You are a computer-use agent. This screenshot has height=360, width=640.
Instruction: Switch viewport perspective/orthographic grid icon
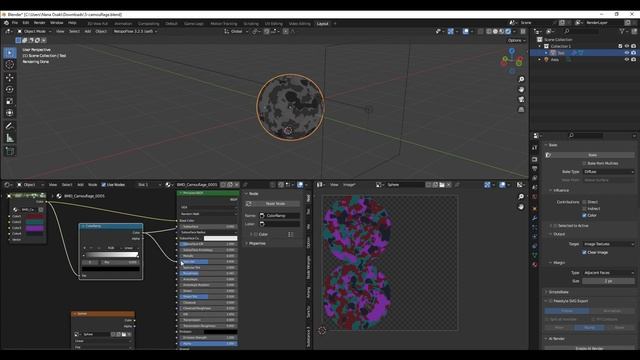(521, 110)
